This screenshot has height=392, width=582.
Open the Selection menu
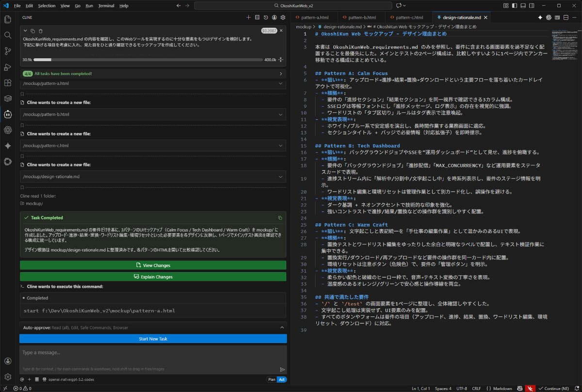click(x=47, y=6)
